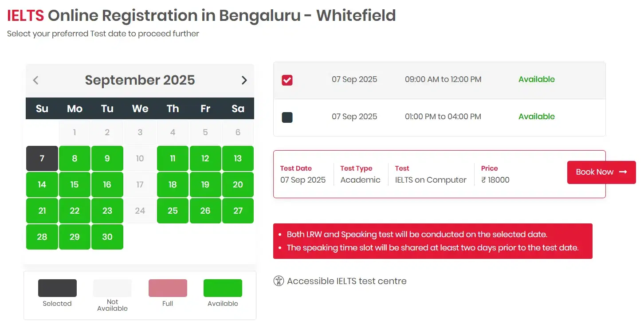Image resolution: width=644 pixels, height=324 pixels.
Task: Click the Book Now button
Action: (x=601, y=172)
